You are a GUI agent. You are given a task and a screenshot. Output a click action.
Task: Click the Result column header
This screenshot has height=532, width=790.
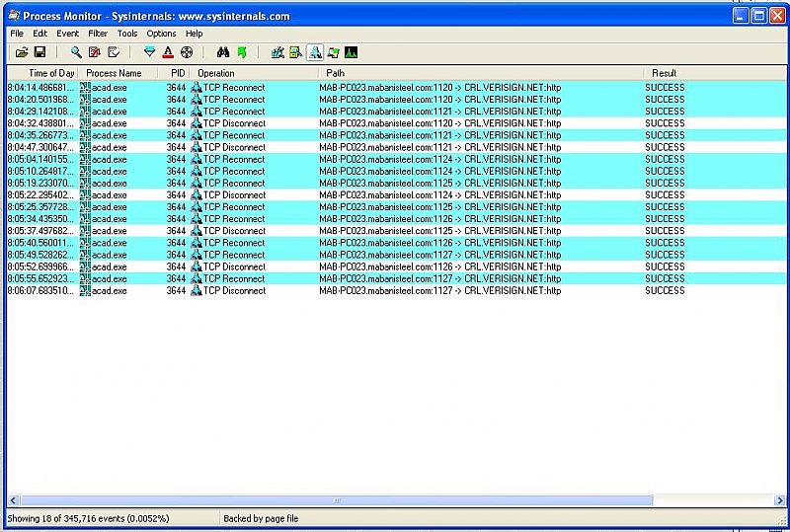point(714,73)
